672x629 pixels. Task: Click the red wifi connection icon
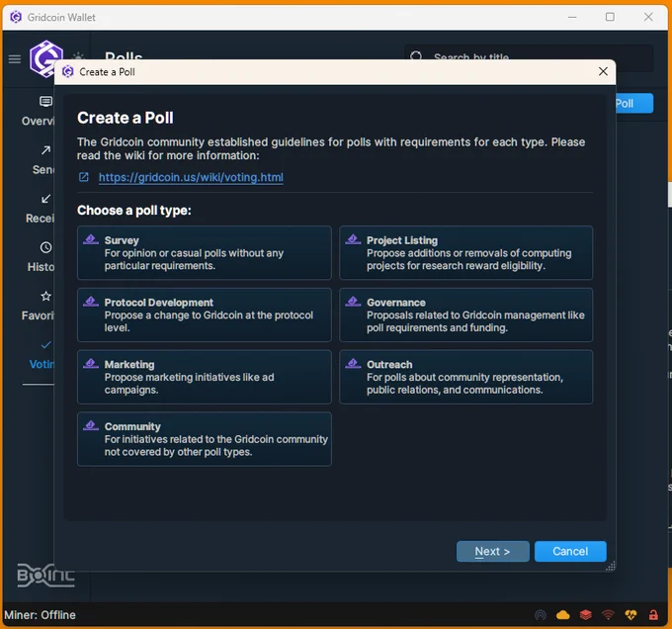(608, 615)
